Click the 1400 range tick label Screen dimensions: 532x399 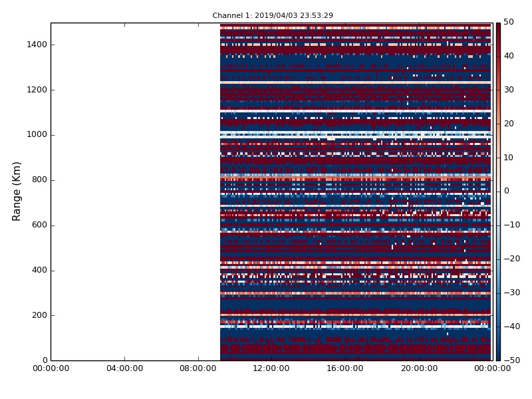click(37, 45)
